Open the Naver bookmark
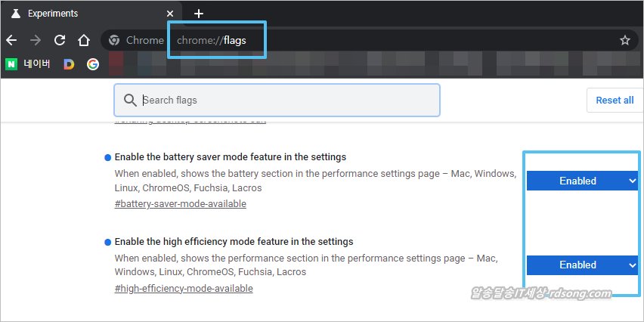The width and height of the screenshot is (644, 322). tap(29, 64)
